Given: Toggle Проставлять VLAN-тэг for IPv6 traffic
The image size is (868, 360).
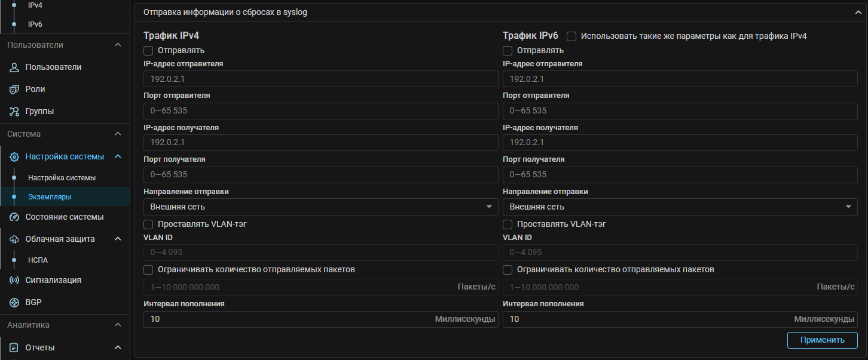Looking at the screenshot, I should point(508,224).
